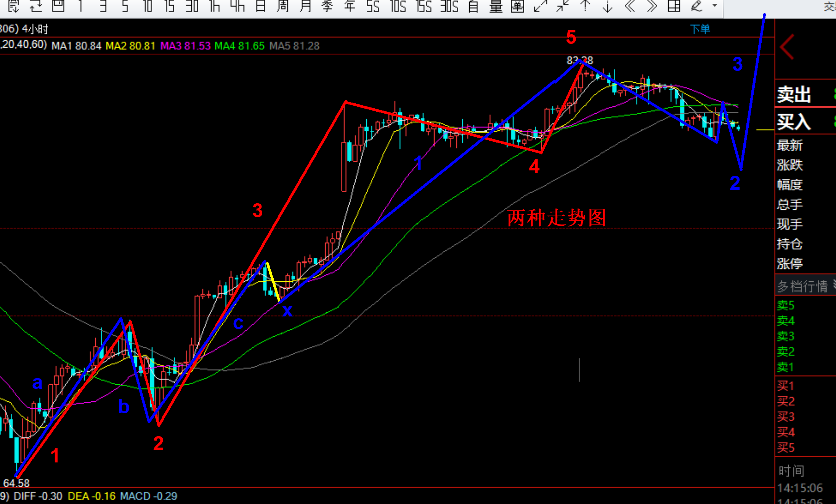The image size is (836, 504).
Task: Click the MACD -0.29 indicator value
Action: [149, 496]
